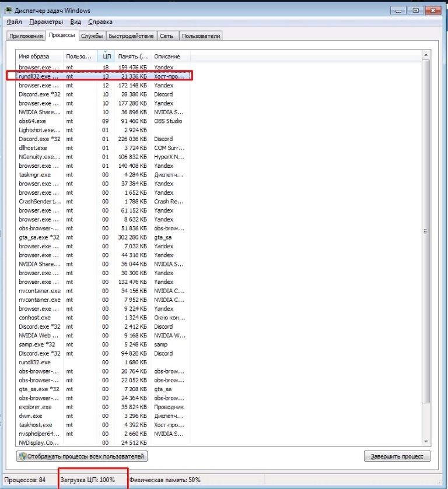
Task: Select gta_sa.exe using 302 280 КБ
Action: (x=103, y=237)
